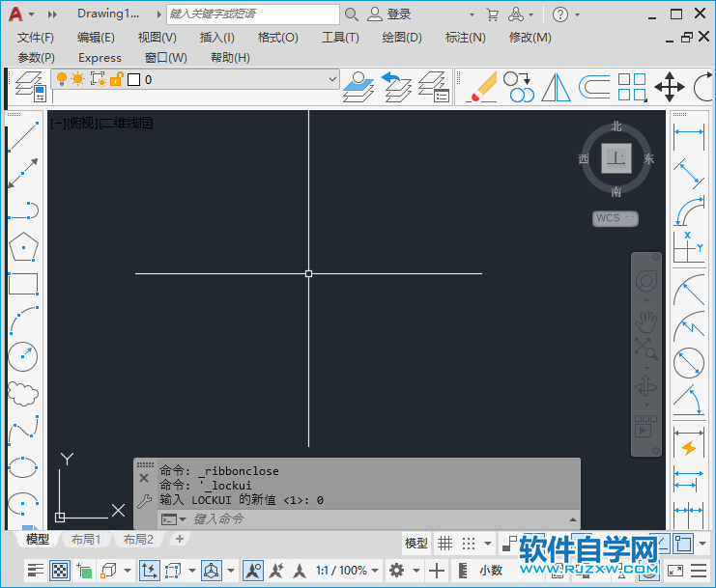Viewport: 716px width, 588px height.
Task: Select the Quick Dimension lightning tool
Action: (x=689, y=442)
